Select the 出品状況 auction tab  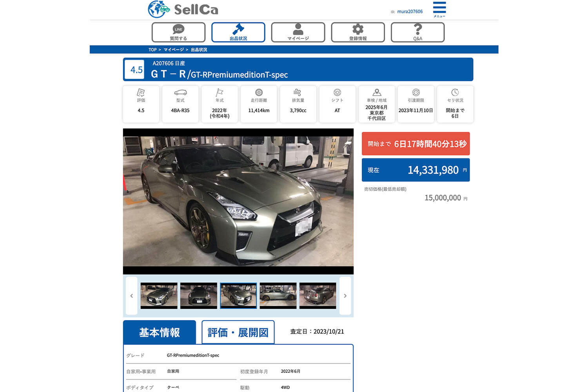[238, 32]
